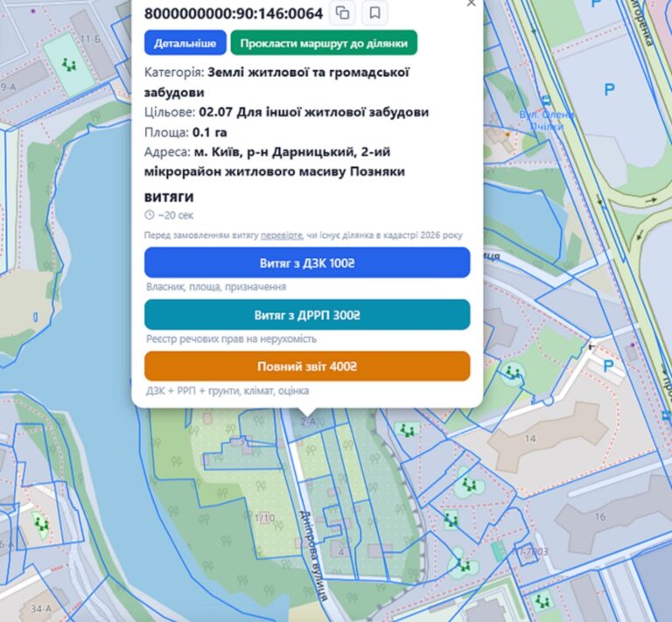Click Прокласти маршрут до ділянки button
The height and width of the screenshot is (622, 672).
[324, 42]
